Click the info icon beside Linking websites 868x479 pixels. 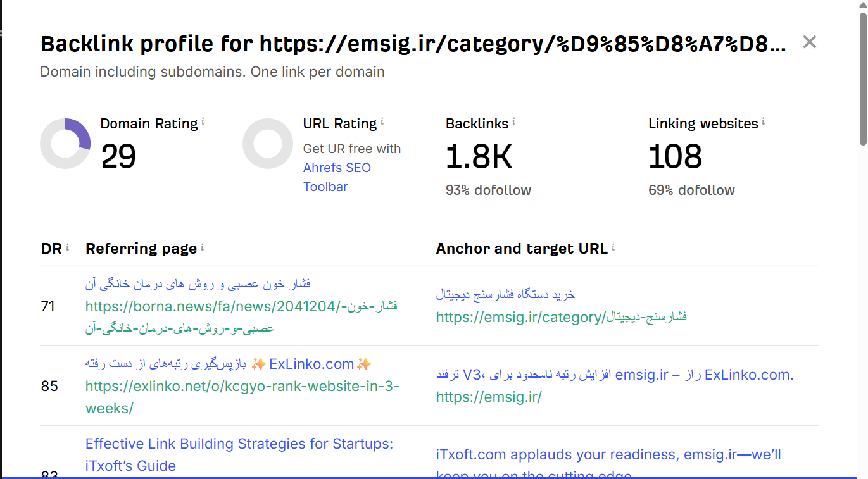click(x=764, y=121)
